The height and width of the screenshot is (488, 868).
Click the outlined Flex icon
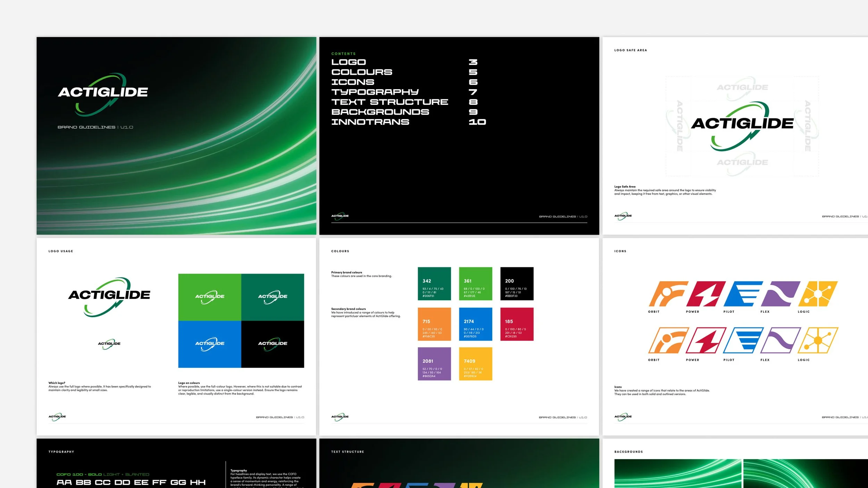tap(781, 340)
